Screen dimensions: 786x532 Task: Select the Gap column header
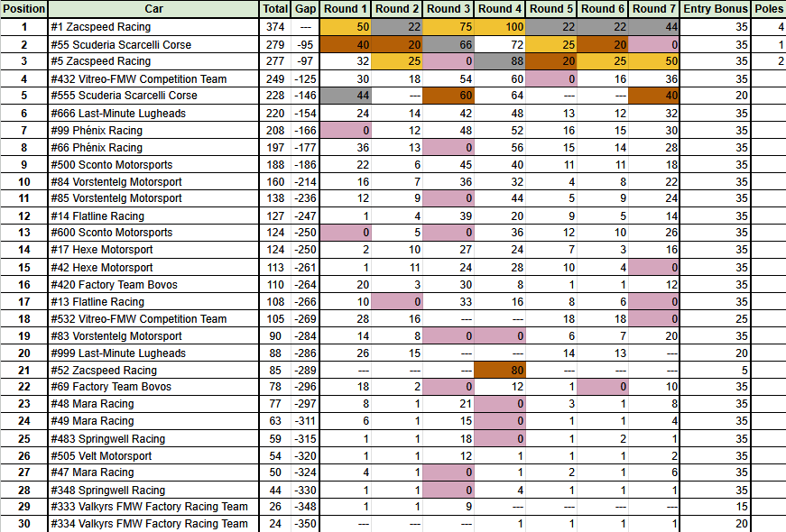point(305,9)
